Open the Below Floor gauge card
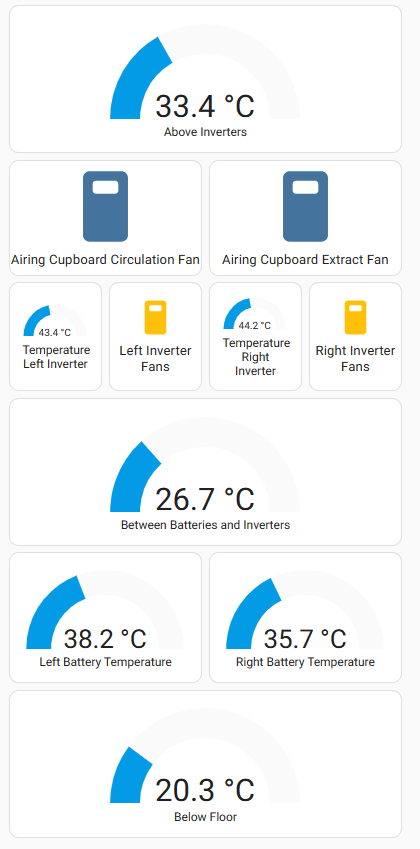Image resolution: width=420 pixels, height=849 pixels. [x=205, y=764]
